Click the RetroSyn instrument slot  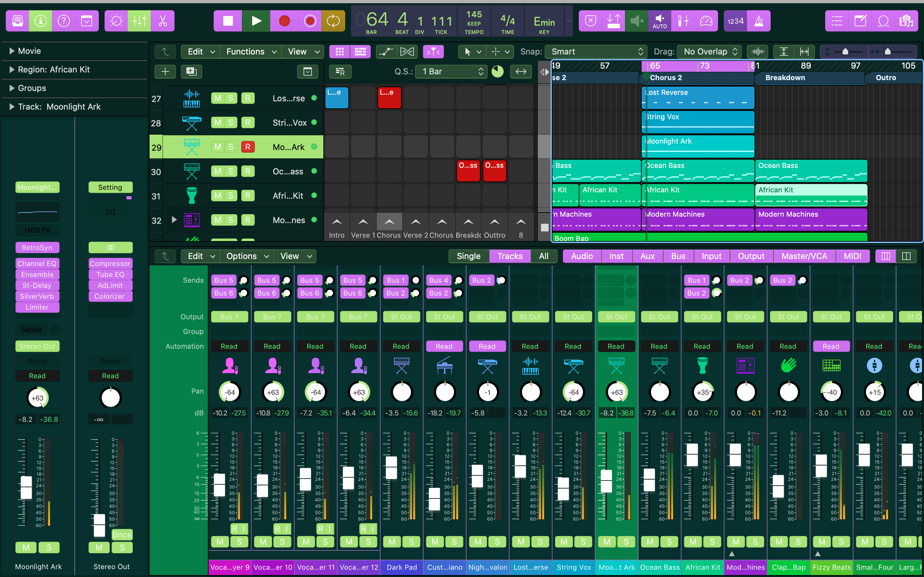[x=37, y=248]
